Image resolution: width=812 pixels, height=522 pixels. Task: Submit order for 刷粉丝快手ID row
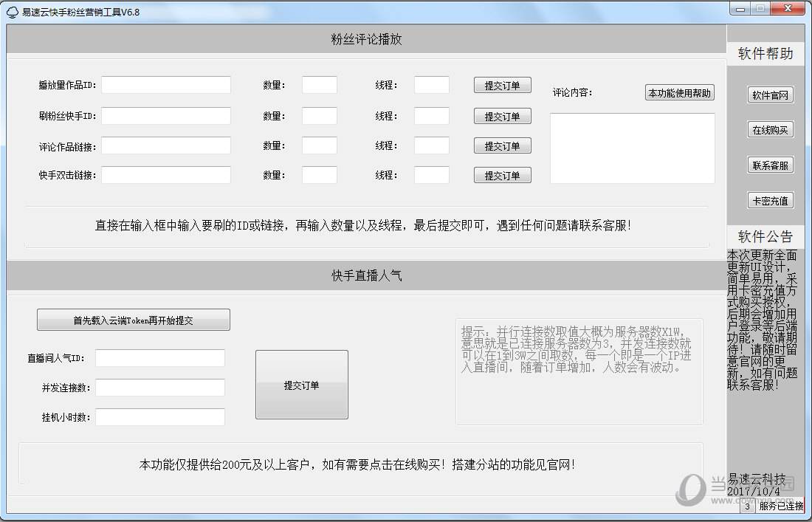pyautogui.click(x=502, y=116)
